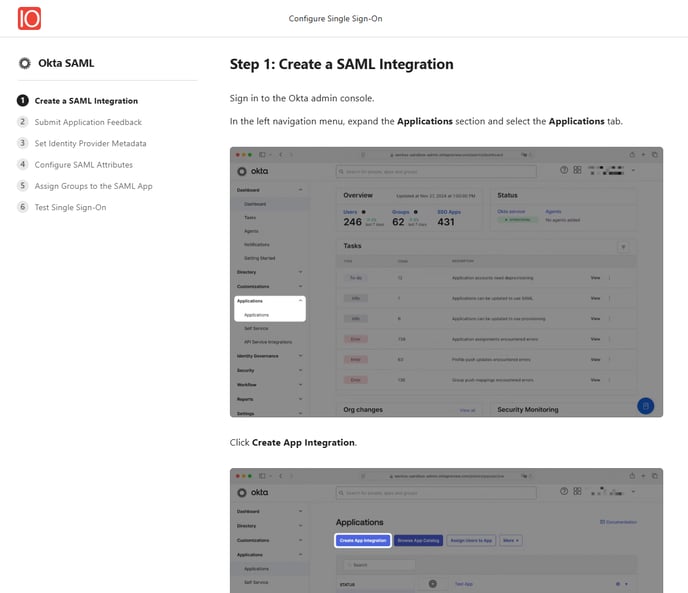The image size is (688, 593).
Task: Click the Okta SAML sidebar title
Action: pos(66,63)
